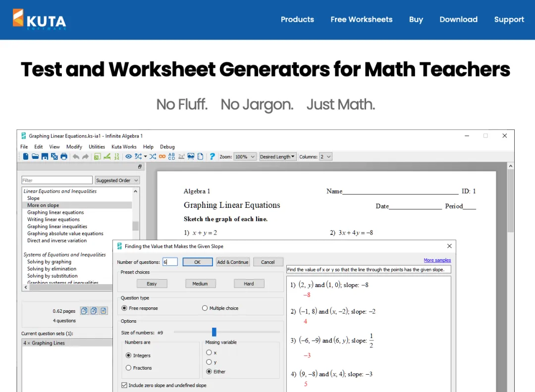Image resolution: width=535 pixels, height=392 pixels.
Task: Click the open folder toolbar icon
Action: coord(35,156)
